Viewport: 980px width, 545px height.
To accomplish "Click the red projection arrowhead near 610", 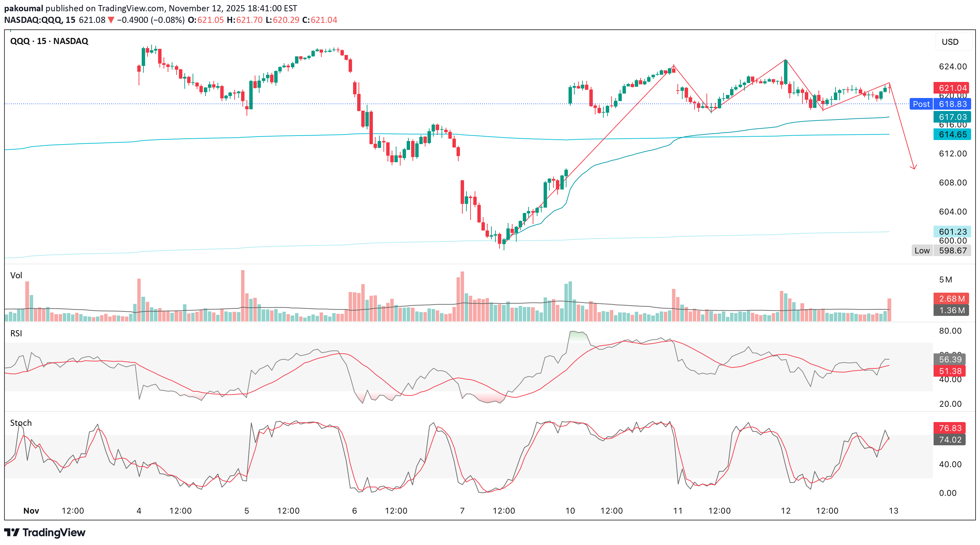I will [913, 167].
